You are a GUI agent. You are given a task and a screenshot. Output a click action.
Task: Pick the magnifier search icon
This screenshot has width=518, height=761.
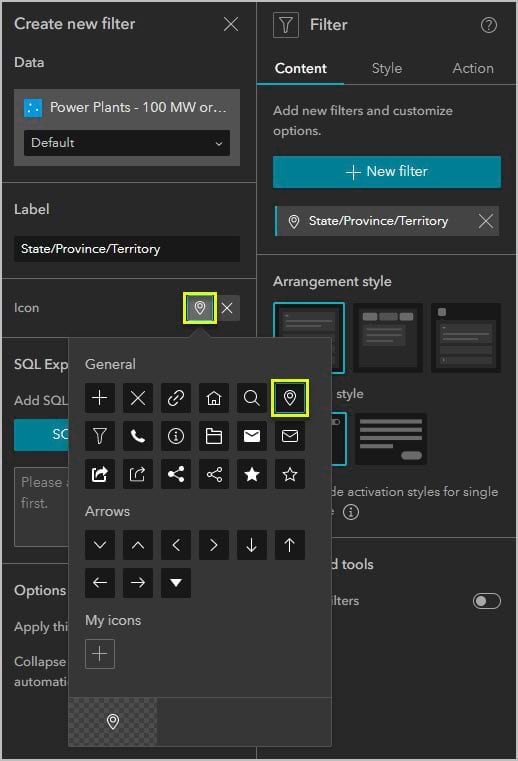coord(251,398)
